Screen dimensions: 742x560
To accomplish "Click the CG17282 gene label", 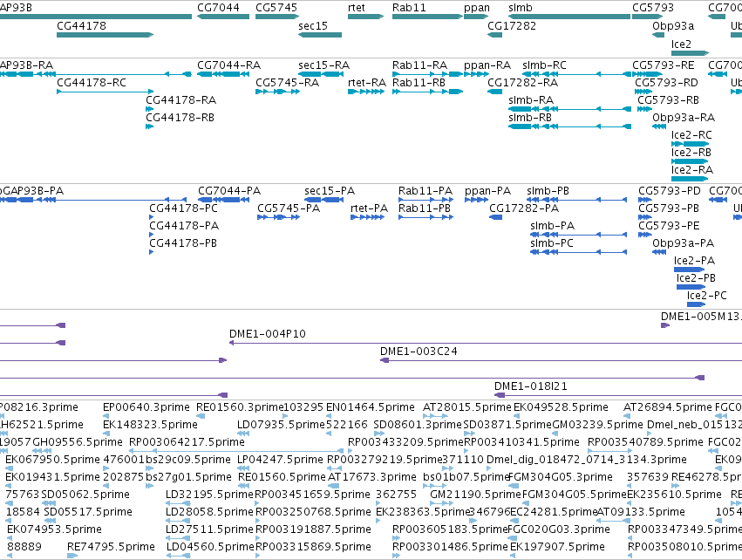I will point(512,26).
